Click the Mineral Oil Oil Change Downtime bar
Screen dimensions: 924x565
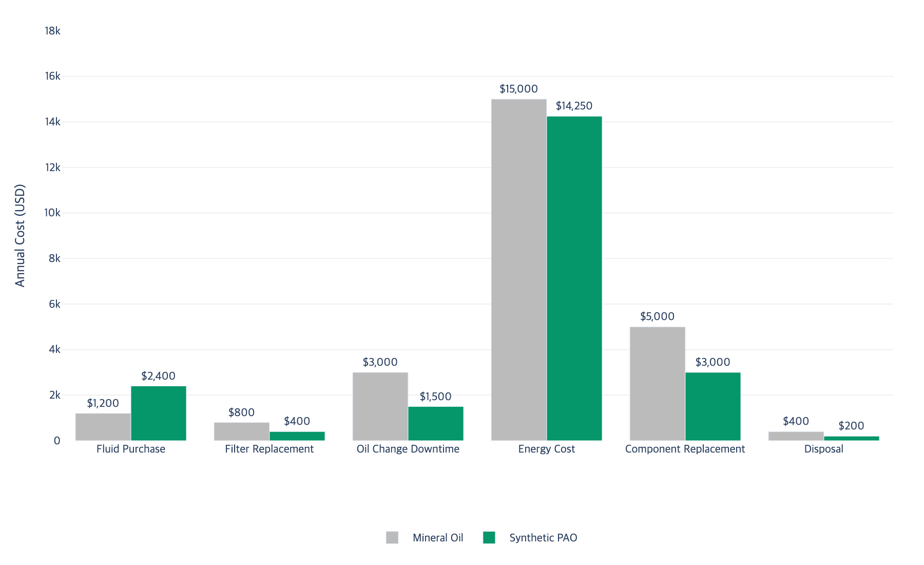[x=380, y=406]
